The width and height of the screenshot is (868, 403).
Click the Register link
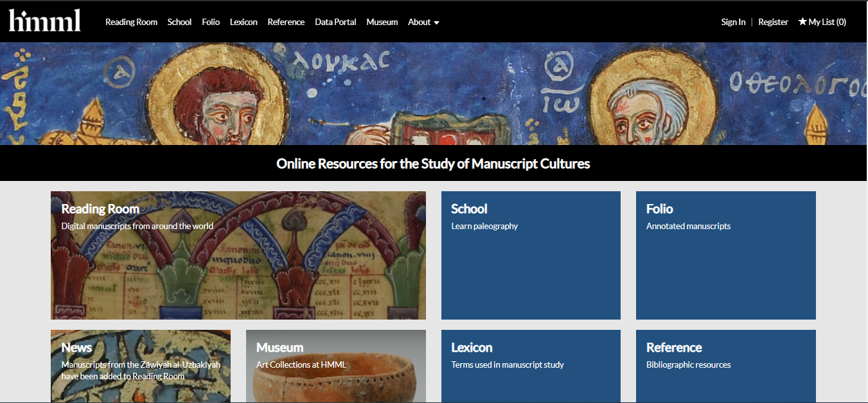point(773,22)
